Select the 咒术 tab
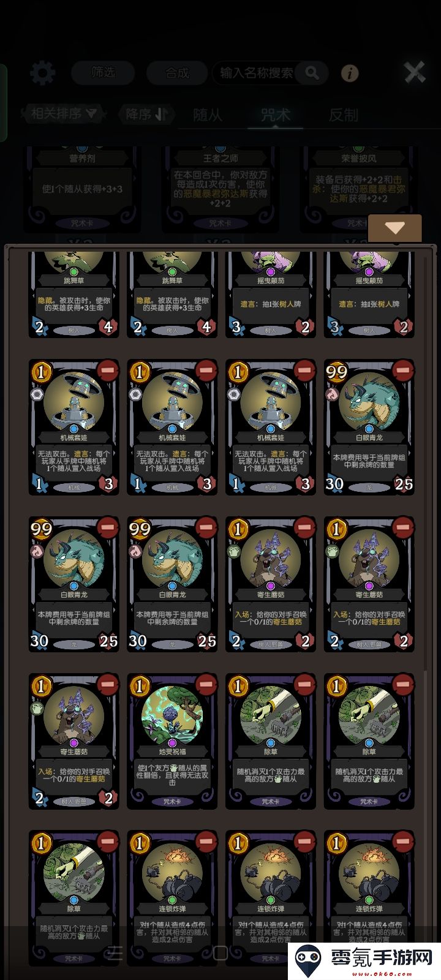This screenshot has height=980, width=441. (x=276, y=115)
